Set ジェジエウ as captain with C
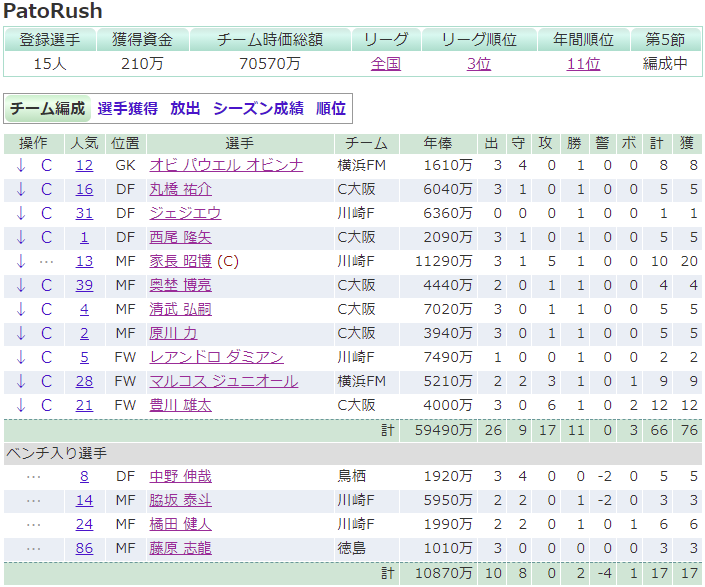This screenshot has width=705, height=587. pyautogui.click(x=46, y=213)
